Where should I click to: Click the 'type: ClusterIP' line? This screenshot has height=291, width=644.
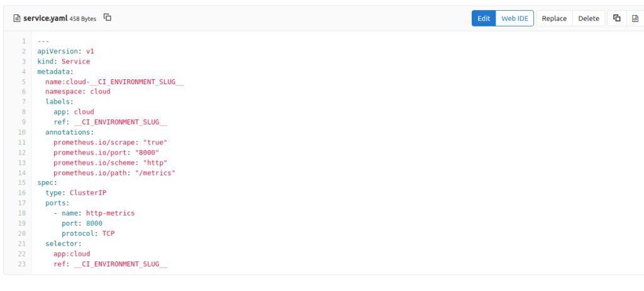coord(71,193)
